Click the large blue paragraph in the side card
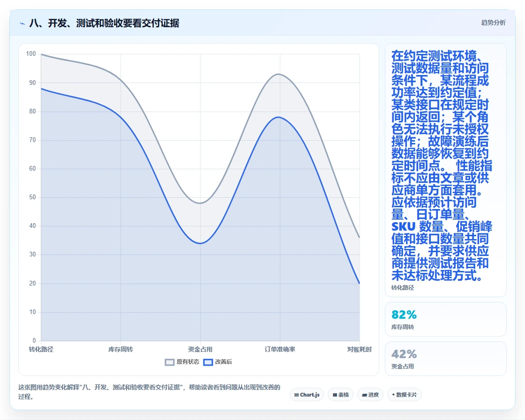 coord(442,165)
